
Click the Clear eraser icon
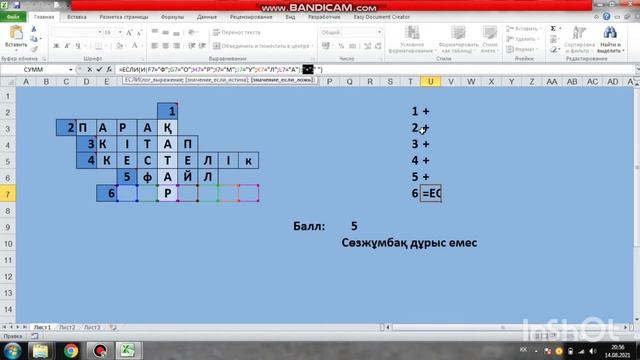(x=553, y=49)
